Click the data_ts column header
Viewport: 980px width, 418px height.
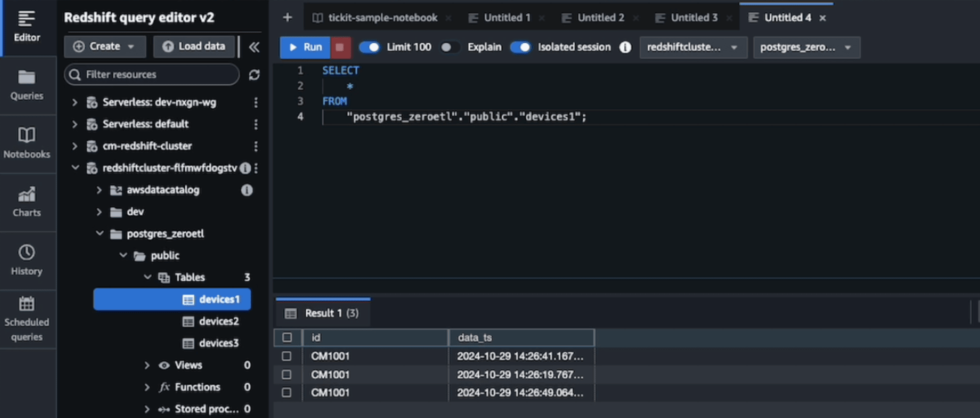click(521, 338)
